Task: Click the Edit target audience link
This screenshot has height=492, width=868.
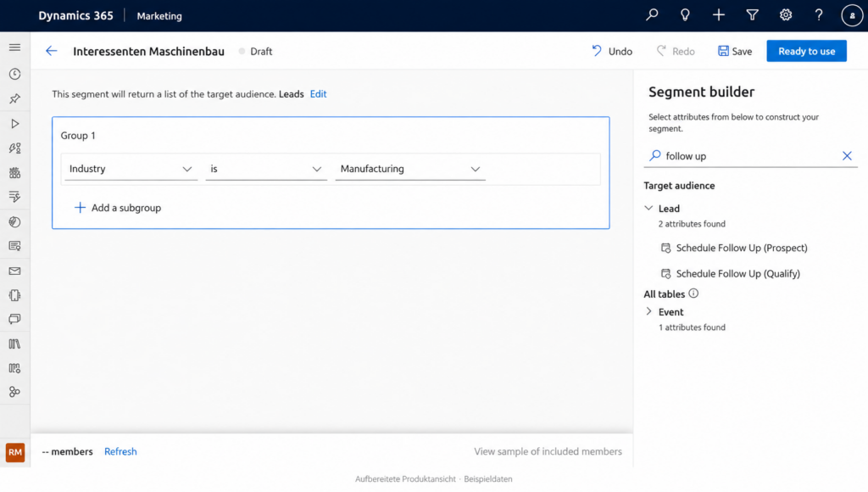Action: click(319, 93)
